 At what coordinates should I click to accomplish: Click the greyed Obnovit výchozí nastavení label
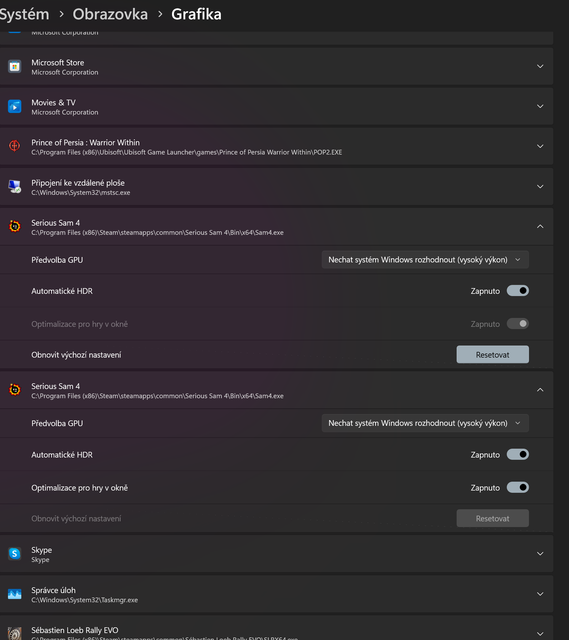pyautogui.click(x=76, y=518)
